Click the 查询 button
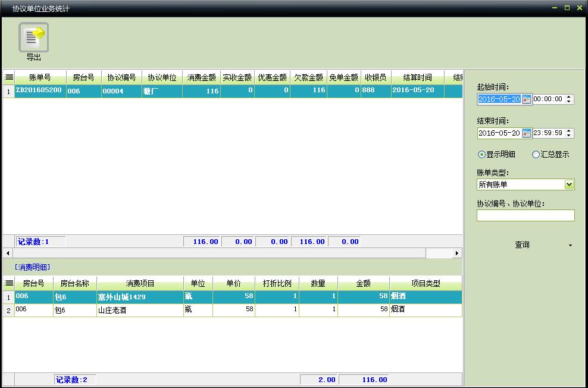 coord(522,245)
